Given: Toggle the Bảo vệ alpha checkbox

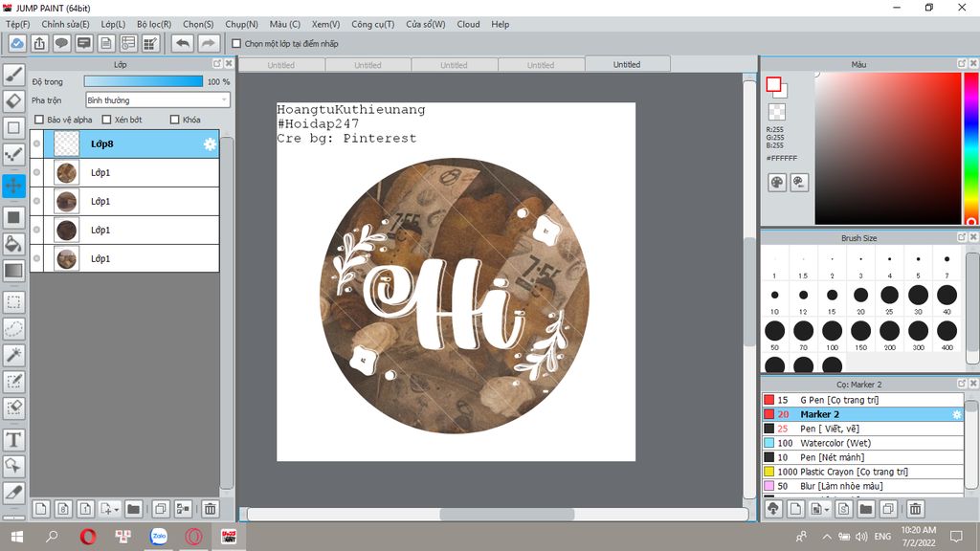Looking at the screenshot, I should [x=39, y=120].
